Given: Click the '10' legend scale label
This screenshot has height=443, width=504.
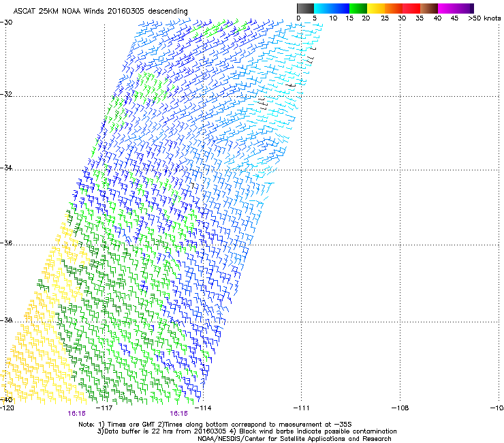Looking at the screenshot, I should tap(333, 18).
